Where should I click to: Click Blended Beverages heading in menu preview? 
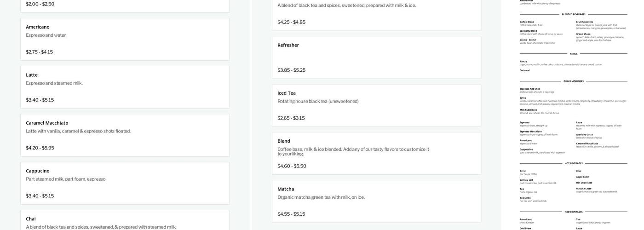tap(573, 14)
